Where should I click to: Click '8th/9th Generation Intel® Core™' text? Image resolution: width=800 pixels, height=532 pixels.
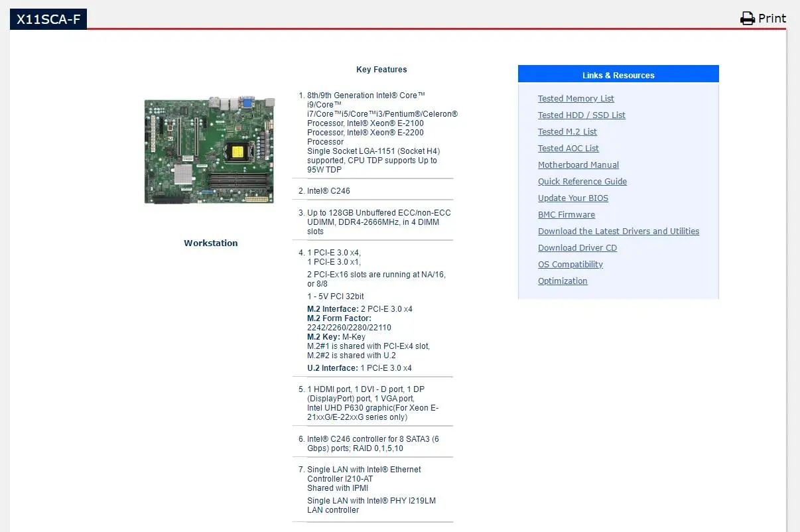(366, 96)
